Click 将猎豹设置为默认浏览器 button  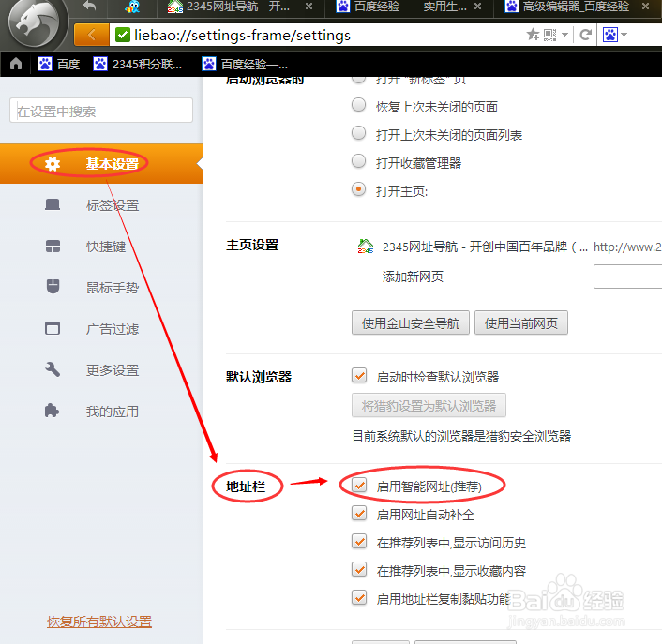click(x=429, y=406)
